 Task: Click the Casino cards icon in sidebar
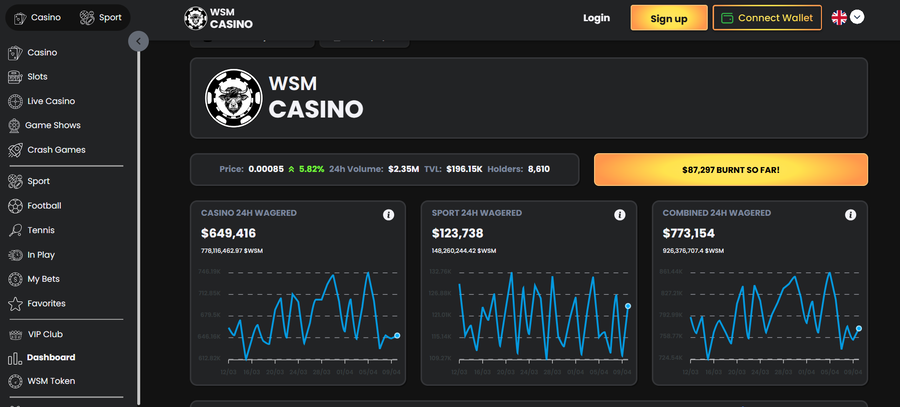tap(15, 53)
